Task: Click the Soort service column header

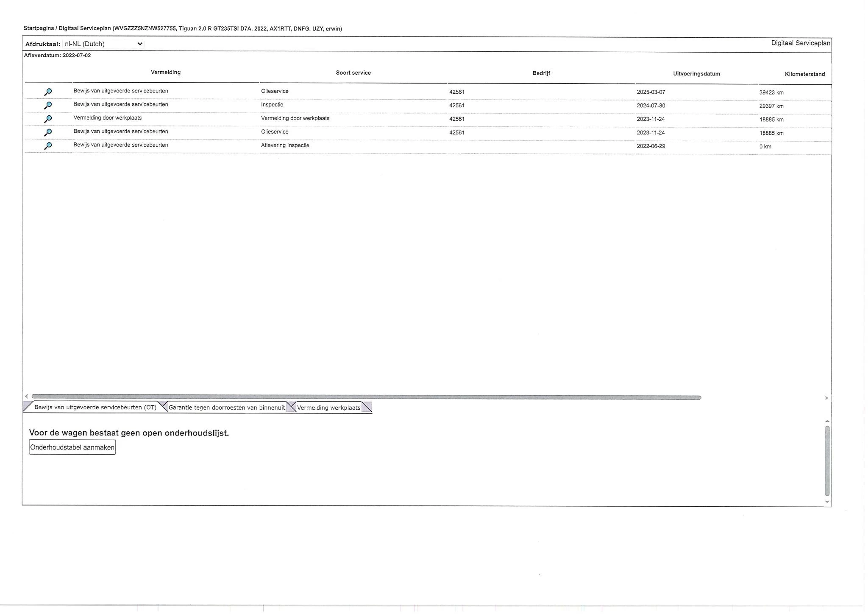Action: click(353, 73)
